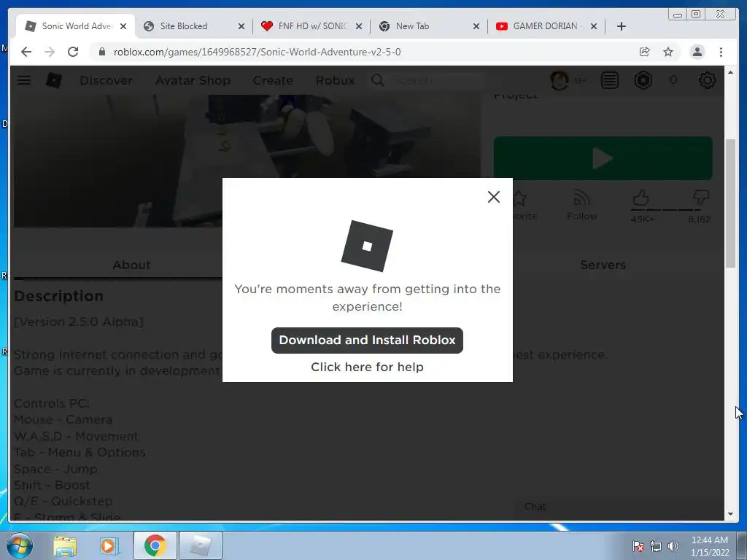This screenshot has height=560, width=747.
Task: Go forward in browser history
Action: click(50, 52)
